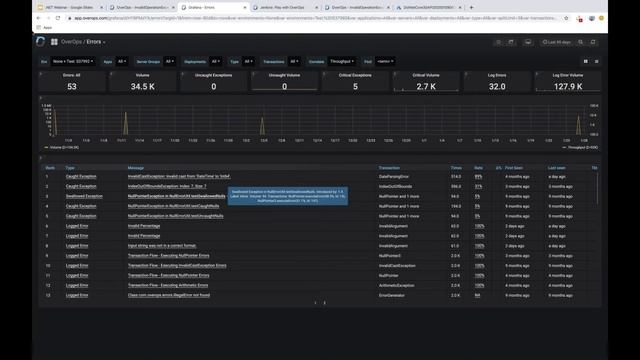Image resolution: width=640 pixels, height=360 pixels.
Task: Open the OverOps / Errors dashboard title dropdown
Action: point(83,42)
